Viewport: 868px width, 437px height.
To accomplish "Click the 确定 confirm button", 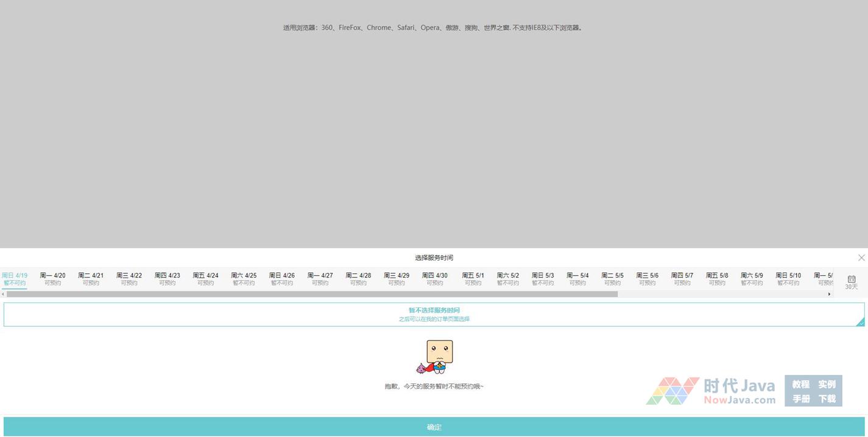I will 434,427.
